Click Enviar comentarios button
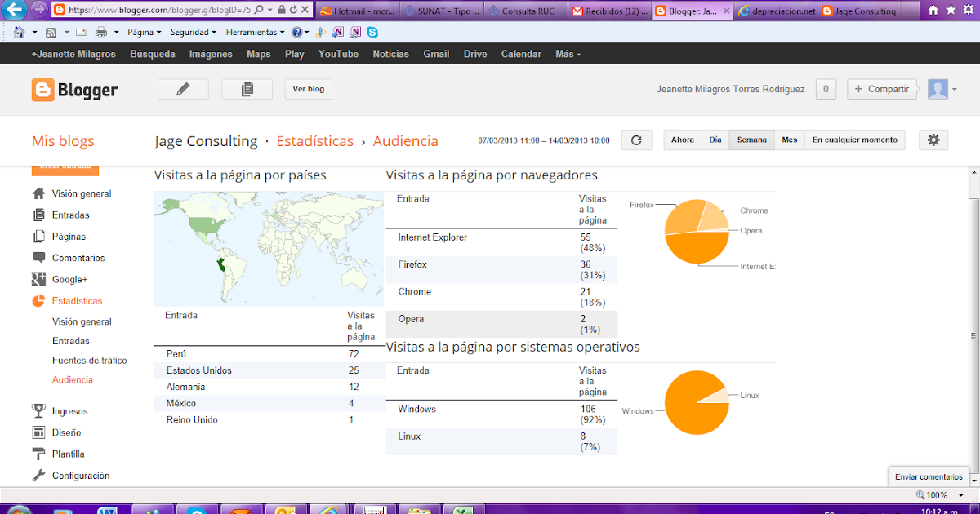 pyautogui.click(x=929, y=476)
